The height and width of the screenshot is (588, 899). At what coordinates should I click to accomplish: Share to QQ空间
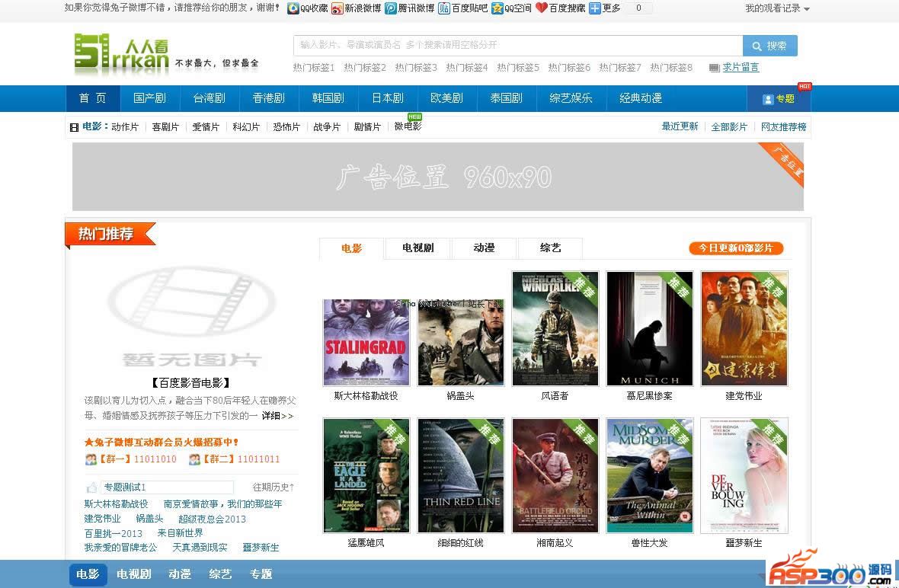click(512, 8)
